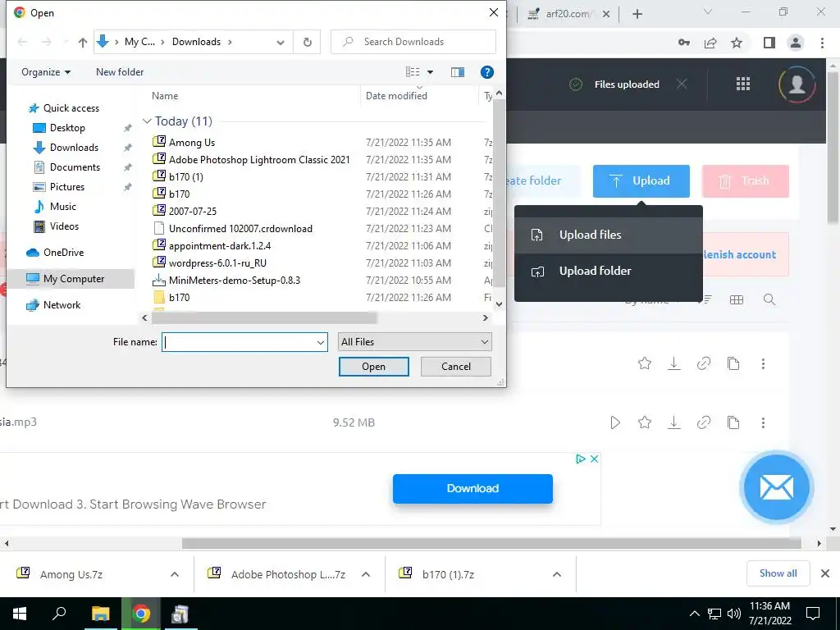Sort by Name column header
The width and height of the screenshot is (840, 630).
tap(164, 96)
